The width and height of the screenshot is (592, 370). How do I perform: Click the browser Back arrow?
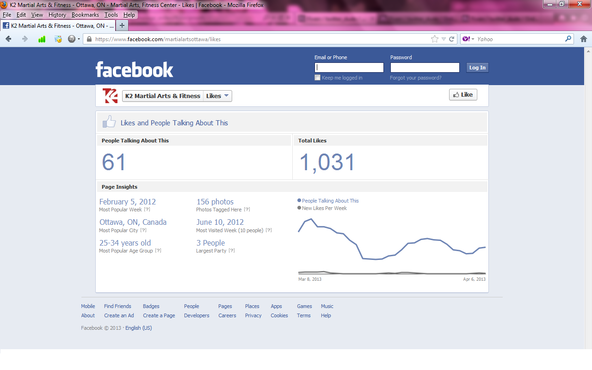point(8,39)
